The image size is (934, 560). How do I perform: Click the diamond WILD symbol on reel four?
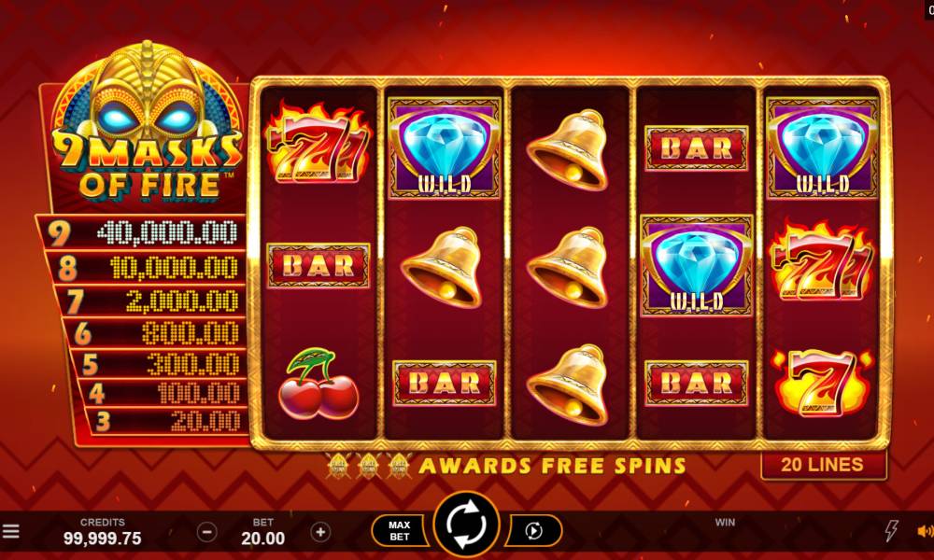pos(697,265)
